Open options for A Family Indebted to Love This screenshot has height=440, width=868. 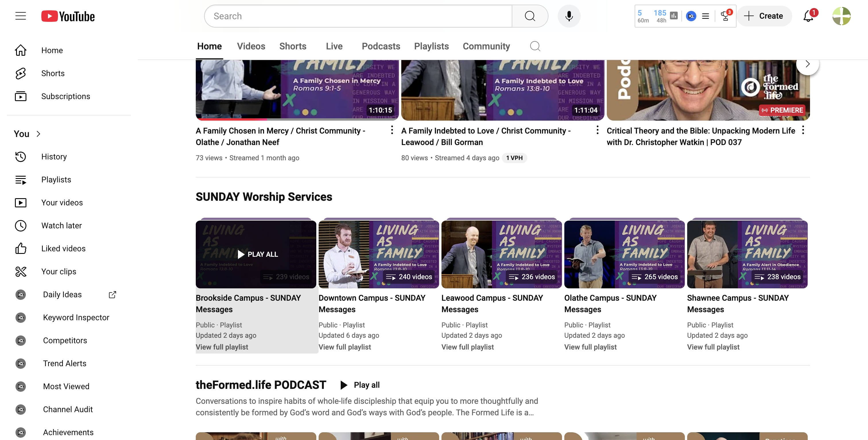(597, 130)
